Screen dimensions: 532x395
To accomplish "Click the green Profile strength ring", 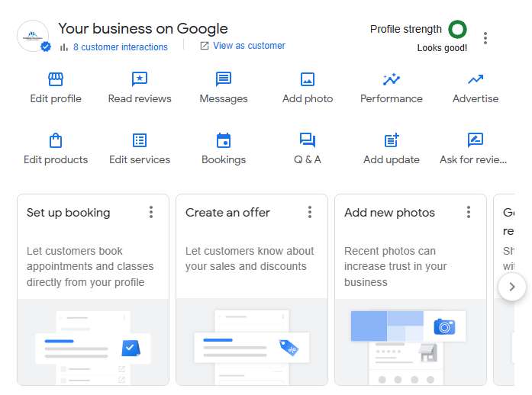I will [x=457, y=30].
